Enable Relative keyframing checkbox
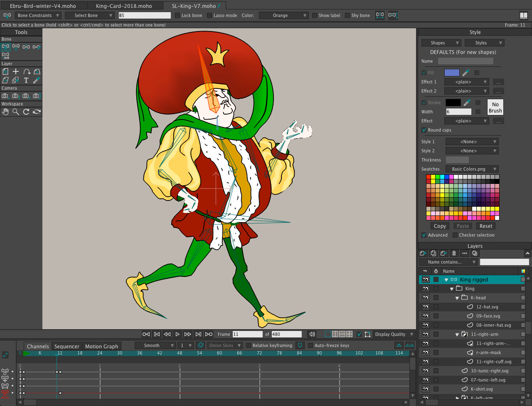The height and width of the screenshot is (406, 532). (x=249, y=345)
